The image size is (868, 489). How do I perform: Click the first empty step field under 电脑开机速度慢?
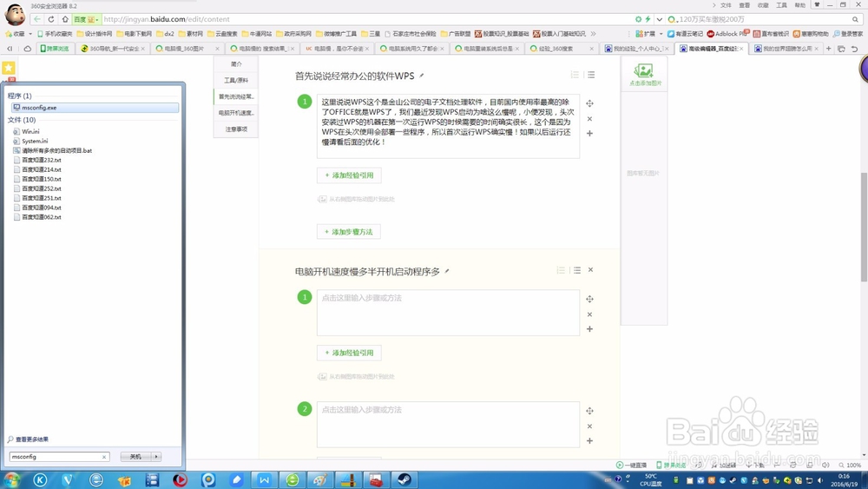click(x=449, y=313)
